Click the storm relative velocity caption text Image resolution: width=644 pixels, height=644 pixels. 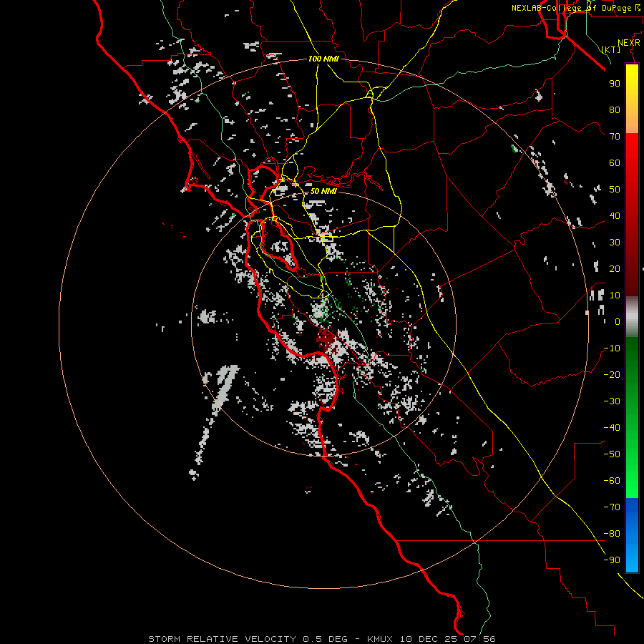322,639
